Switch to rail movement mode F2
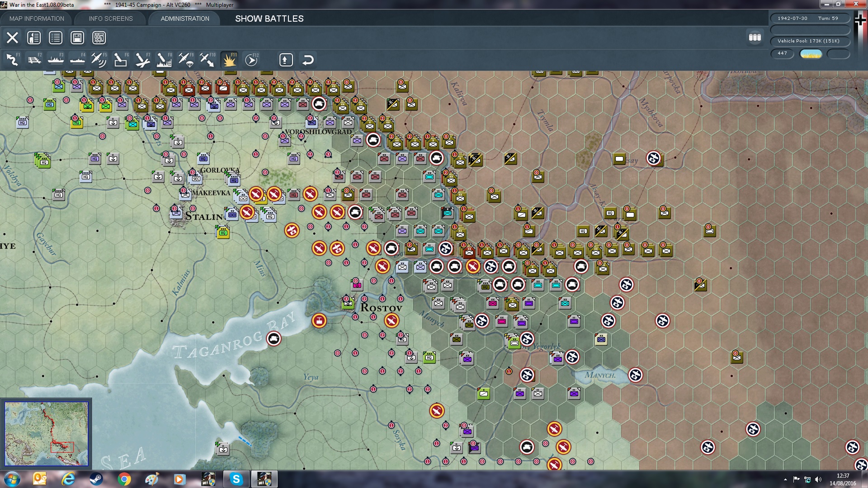The image size is (868, 488). click(34, 59)
